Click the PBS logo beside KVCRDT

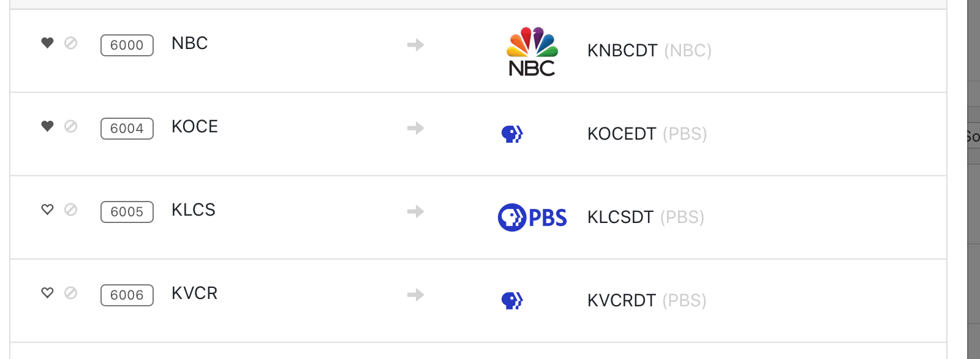(x=512, y=300)
